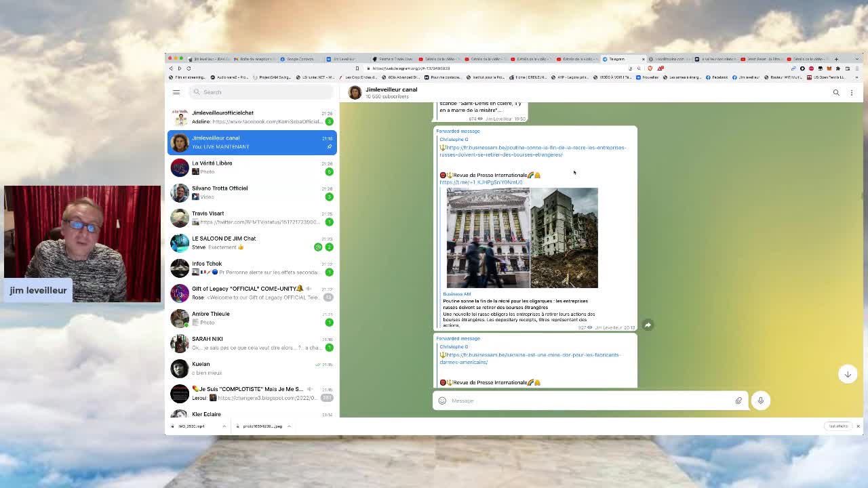Image resolution: width=868 pixels, height=488 pixels.
Task: Open La Vérité Libère chat
Action: click(x=252, y=167)
